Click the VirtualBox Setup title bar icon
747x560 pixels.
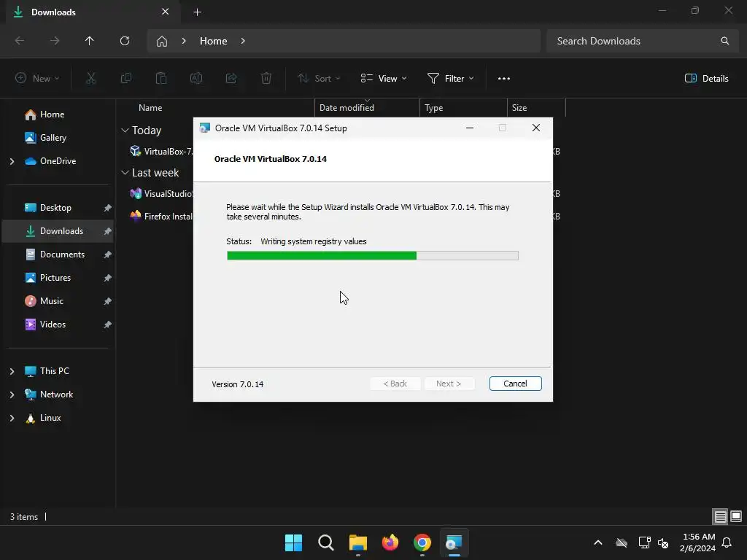point(205,128)
